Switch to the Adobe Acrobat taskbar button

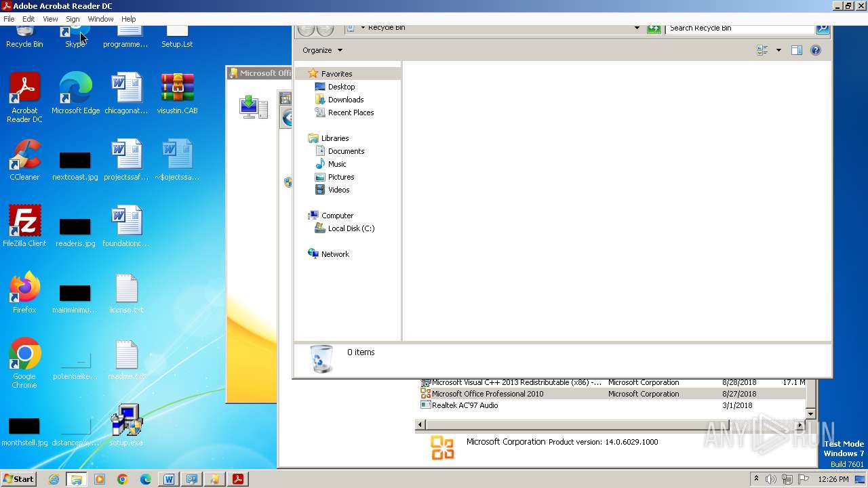(238, 479)
